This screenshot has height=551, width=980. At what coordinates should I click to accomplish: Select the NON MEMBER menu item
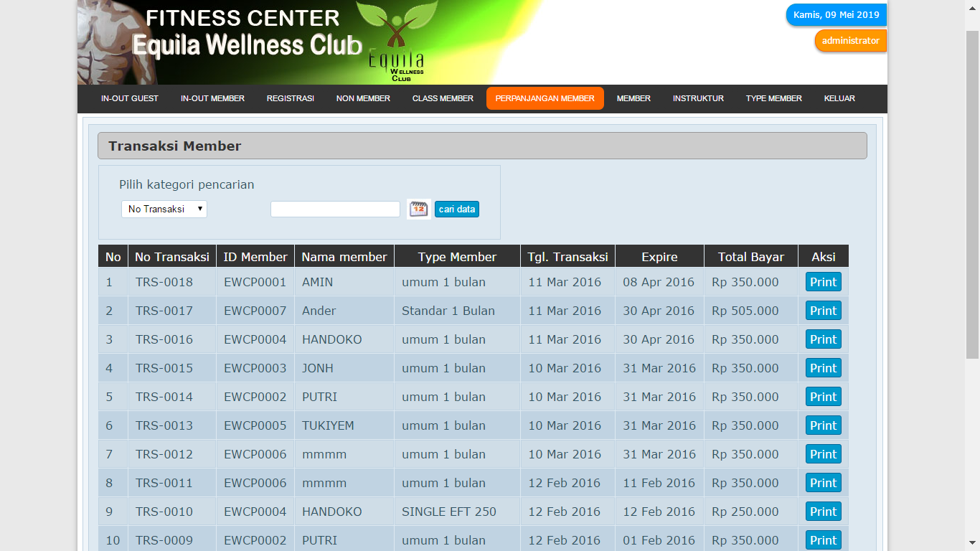(x=363, y=98)
